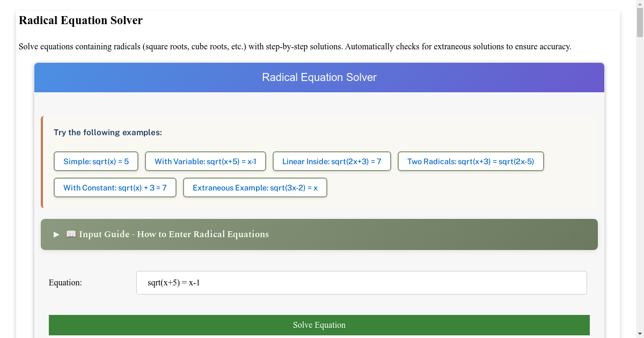Load the 'With Variable: sqrt(x+5) = x-1' example
Image resolution: width=644 pixels, height=338 pixels.
(206, 161)
